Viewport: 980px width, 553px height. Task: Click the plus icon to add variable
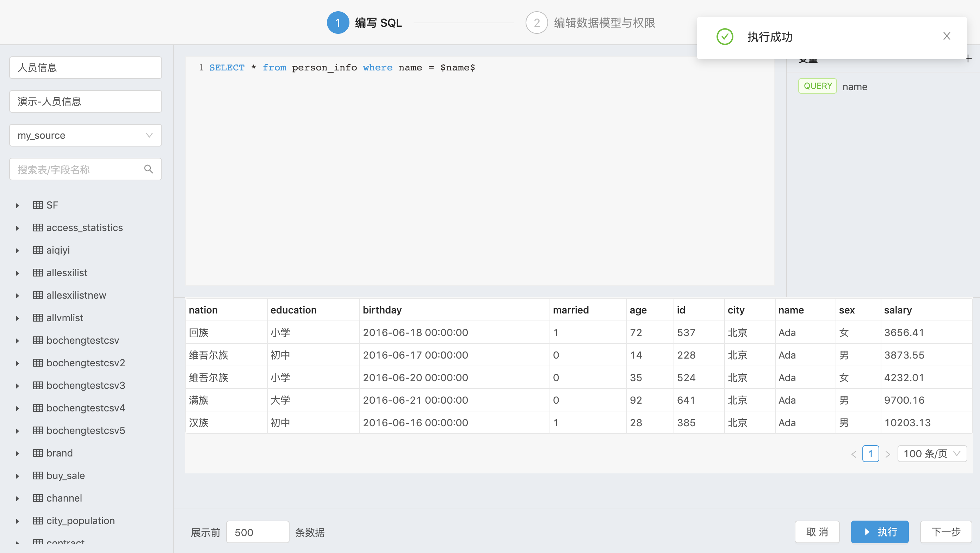pyautogui.click(x=969, y=58)
